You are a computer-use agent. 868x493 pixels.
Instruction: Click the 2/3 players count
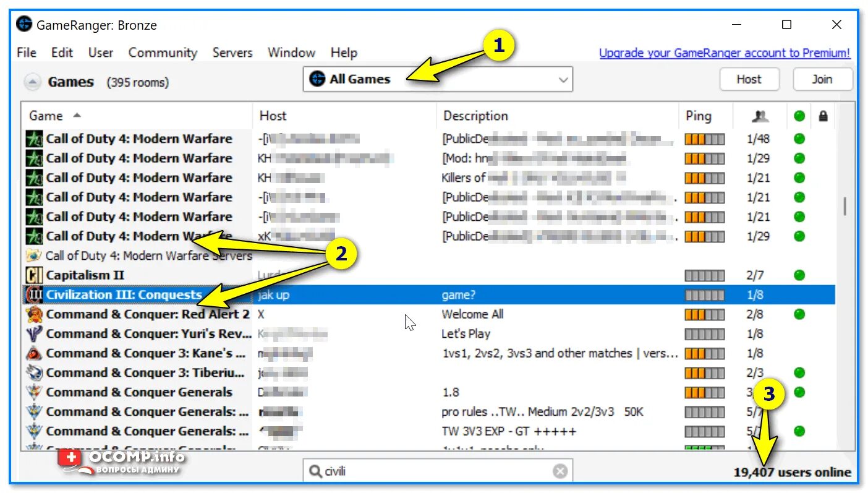coord(755,373)
